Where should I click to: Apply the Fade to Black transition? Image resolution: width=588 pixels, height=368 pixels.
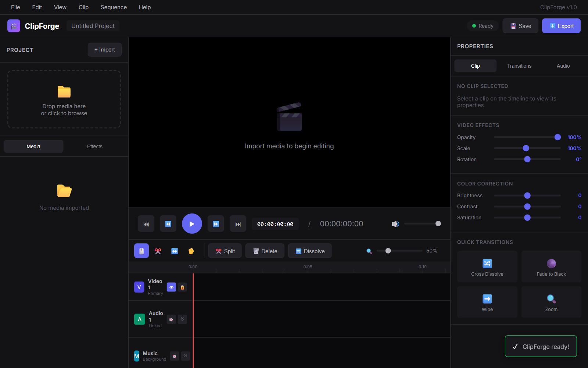551,267
